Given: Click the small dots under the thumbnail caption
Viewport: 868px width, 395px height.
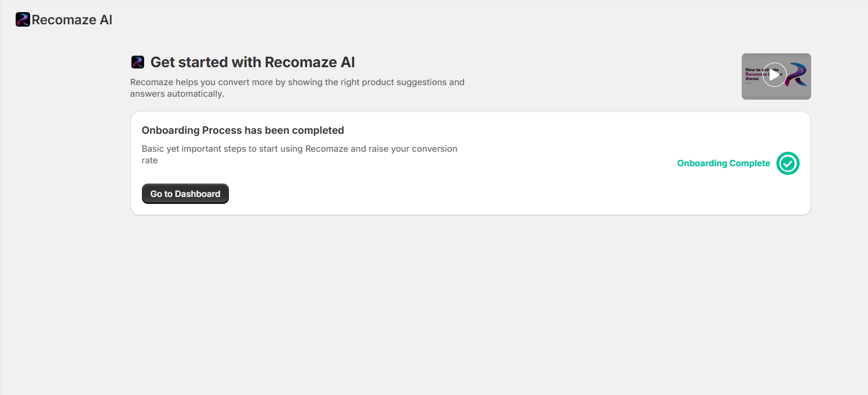Looking at the screenshot, I should coord(747,83).
